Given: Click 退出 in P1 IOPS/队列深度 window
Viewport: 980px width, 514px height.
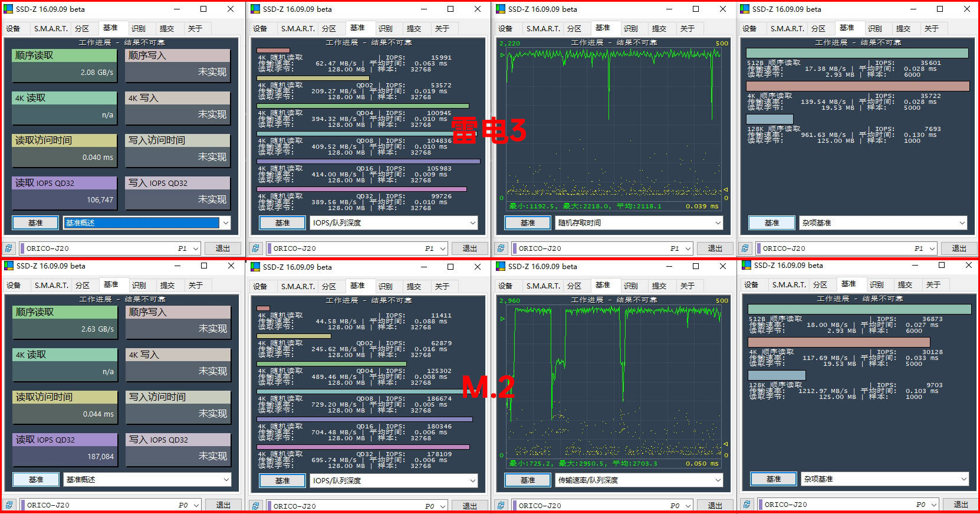Looking at the screenshot, I should tap(470, 248).
